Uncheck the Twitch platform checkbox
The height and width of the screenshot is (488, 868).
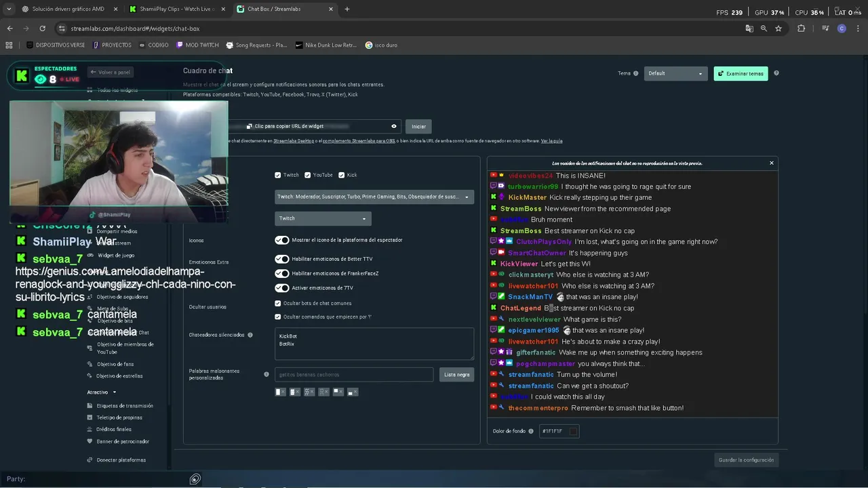point(278,175)
